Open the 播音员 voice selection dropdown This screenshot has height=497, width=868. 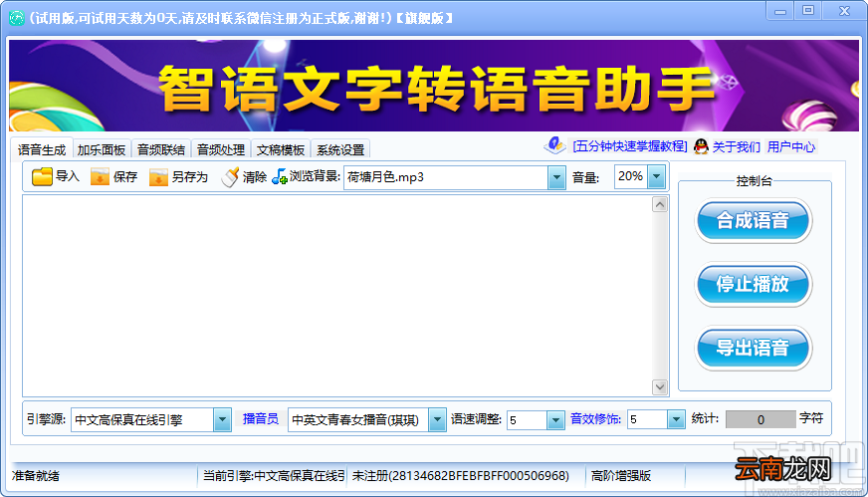(x=437, y=419)
